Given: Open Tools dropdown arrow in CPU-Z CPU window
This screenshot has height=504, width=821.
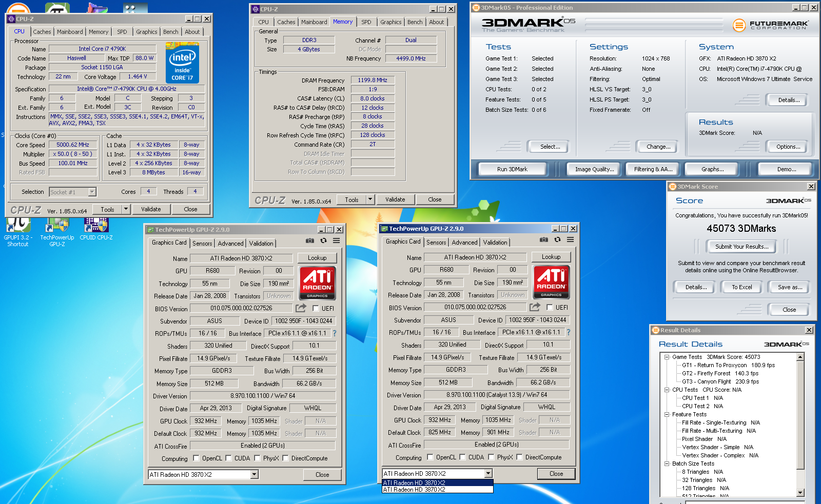Looking at the screenshot, I should pos(126,209).
